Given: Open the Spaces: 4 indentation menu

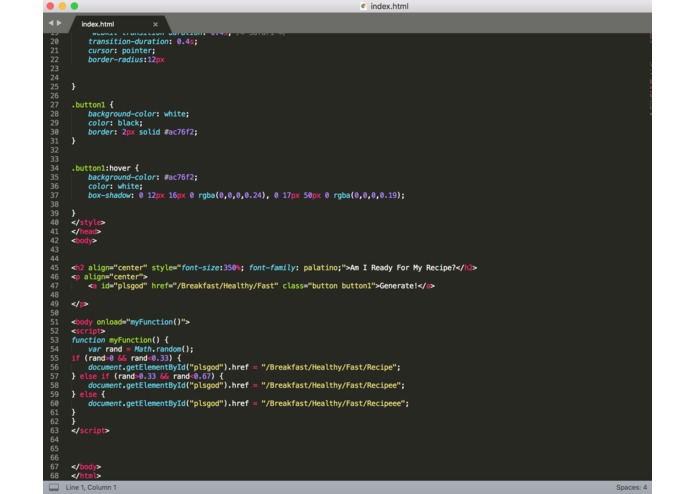Looking at the screenshot, I should 631,487.
